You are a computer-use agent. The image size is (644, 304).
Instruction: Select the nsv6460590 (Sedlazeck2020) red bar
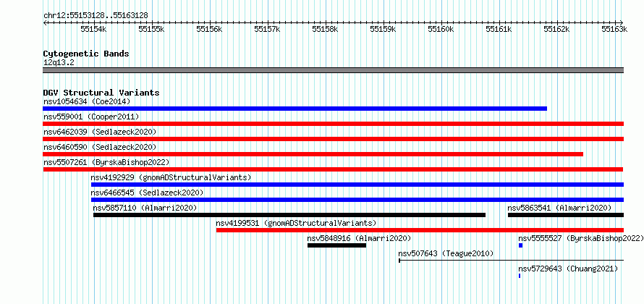click(313, 154)
